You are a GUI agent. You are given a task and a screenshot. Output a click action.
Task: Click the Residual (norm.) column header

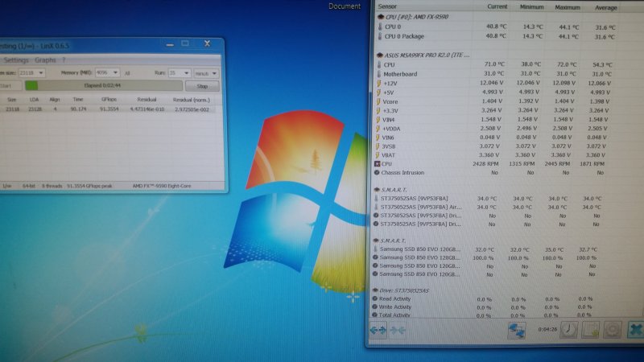click(192, 100)
